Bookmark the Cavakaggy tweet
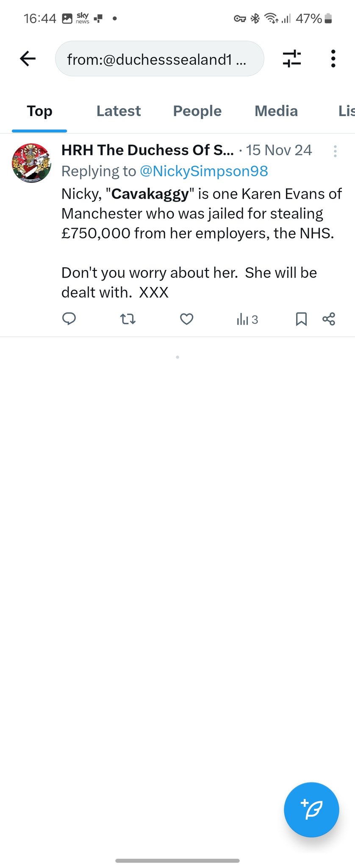Image resolution: width=355 pixels, height=868 pixels. [301, 319]
